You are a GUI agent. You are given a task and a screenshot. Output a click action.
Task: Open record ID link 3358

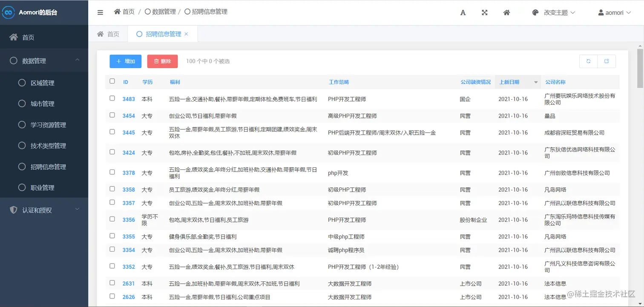tap(129, 189)
